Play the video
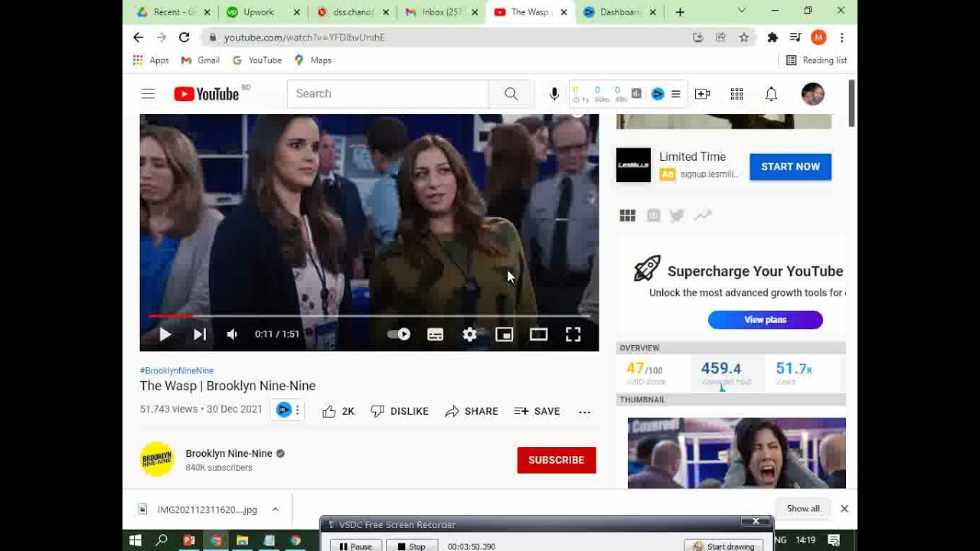Screen dimensions: 980x551 pyautogui.click(x=165, y=334)
